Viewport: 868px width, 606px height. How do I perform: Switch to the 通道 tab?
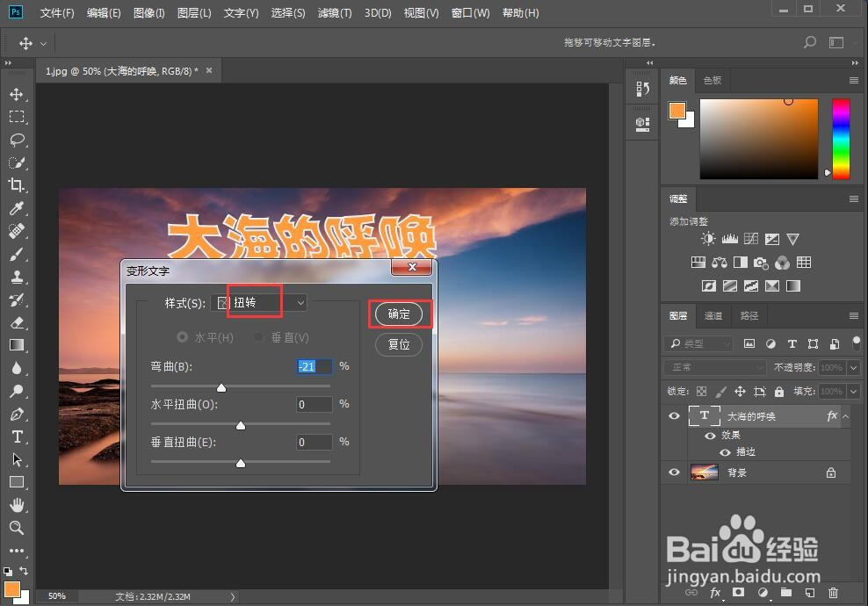713,315
